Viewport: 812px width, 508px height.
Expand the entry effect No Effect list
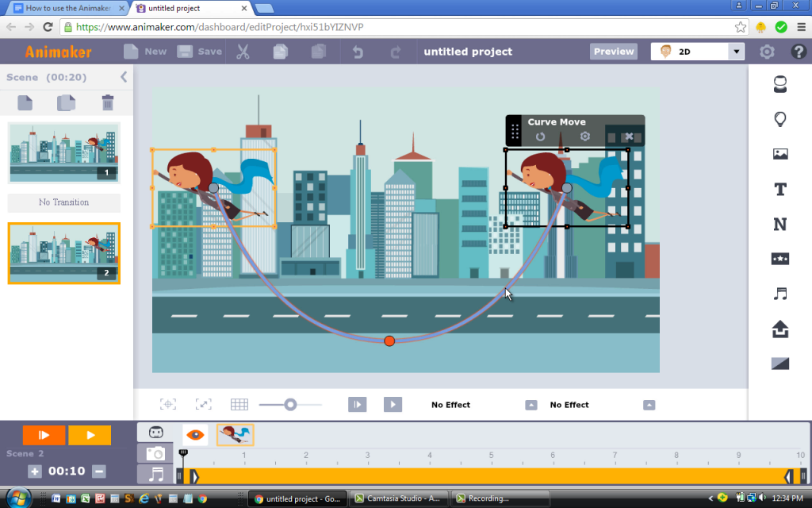(530, 405)
